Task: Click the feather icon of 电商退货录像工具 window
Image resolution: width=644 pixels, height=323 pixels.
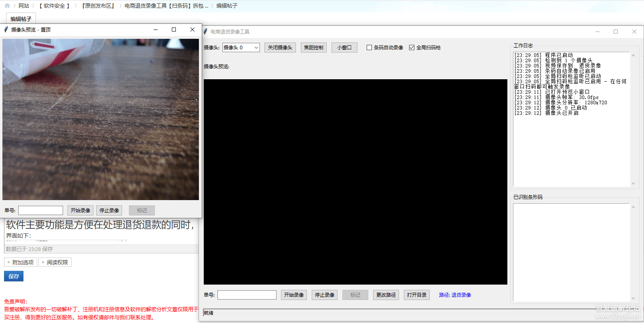Action: pos(205,32)
